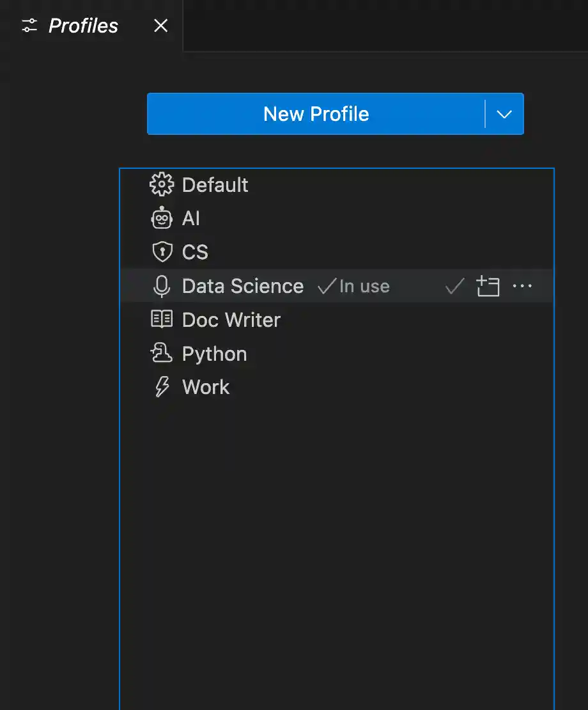Viewport: 588px width, 710px height.
Task: Expand more actions on the selected profile row
Action: tap(523, 286)
